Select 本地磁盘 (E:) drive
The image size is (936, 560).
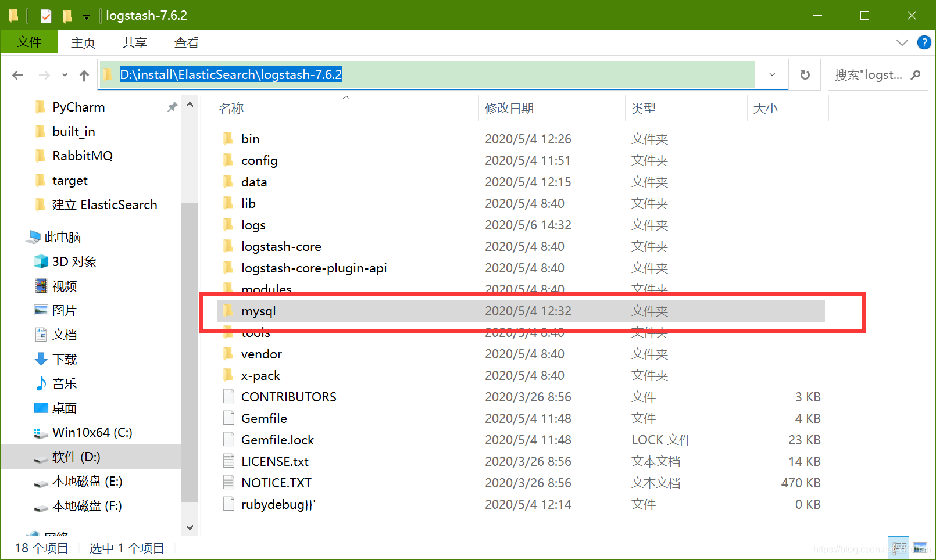pyautogui.click(x=87, y=481)
